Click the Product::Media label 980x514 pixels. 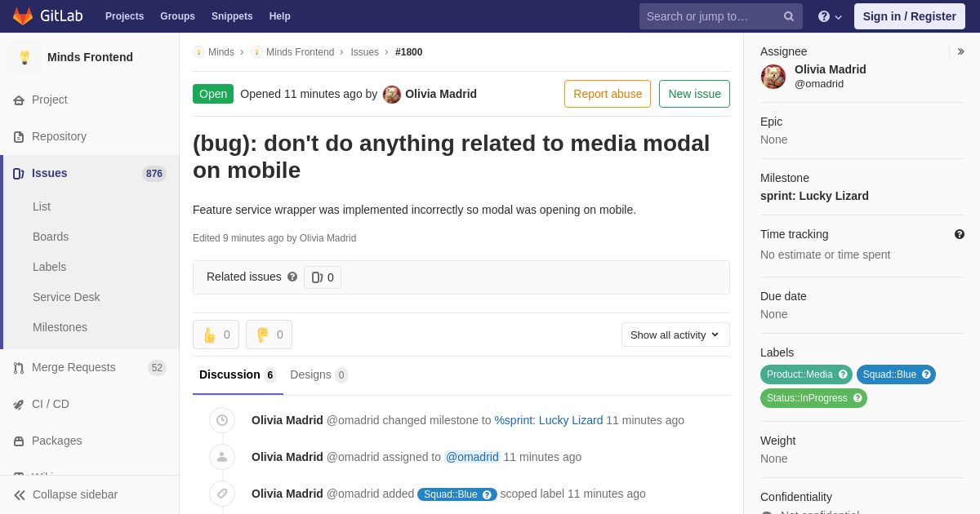tap(806, 374)
